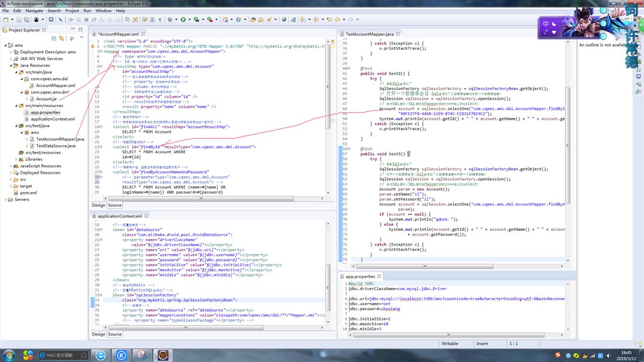
Task: Close the app.properties editor tab
Action: click(379, 277)
